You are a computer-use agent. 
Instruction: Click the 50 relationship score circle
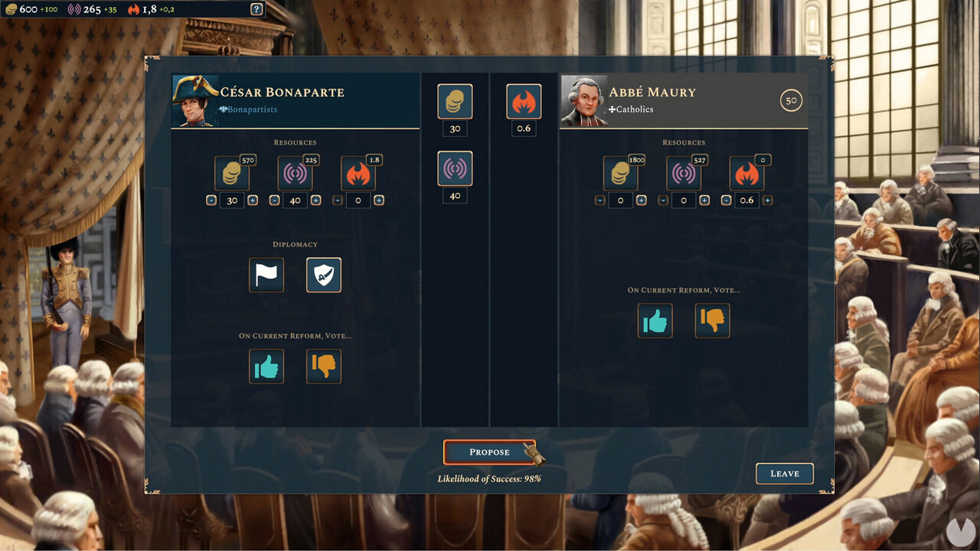click(x=792, y=100)
